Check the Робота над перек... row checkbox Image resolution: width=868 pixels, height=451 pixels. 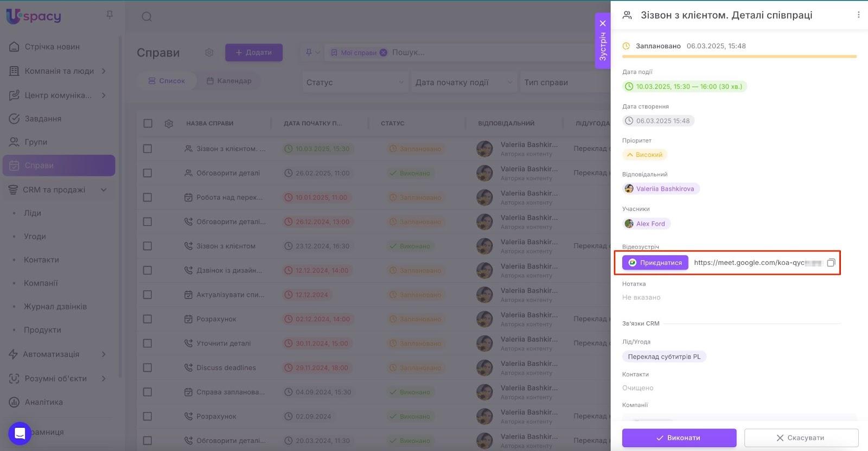click(148, 198)
